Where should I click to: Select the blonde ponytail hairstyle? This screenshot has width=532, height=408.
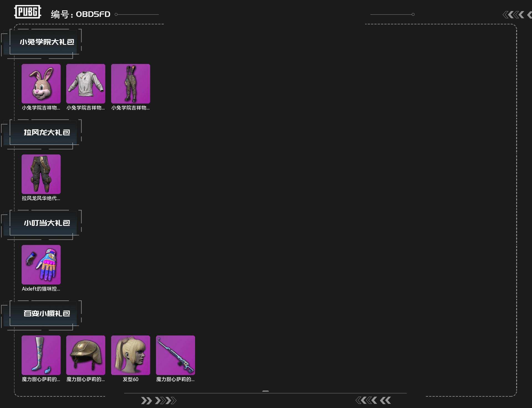click(x=131, y=355)
